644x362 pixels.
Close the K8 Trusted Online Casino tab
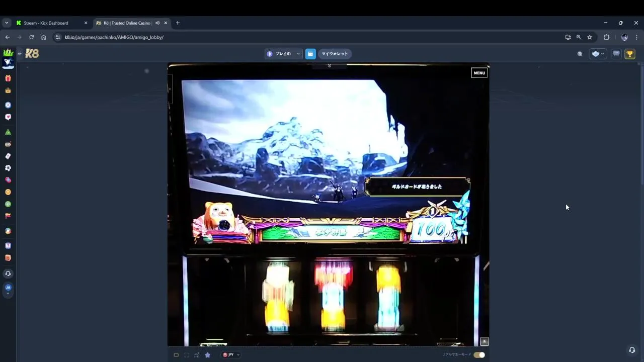(166, 23)
